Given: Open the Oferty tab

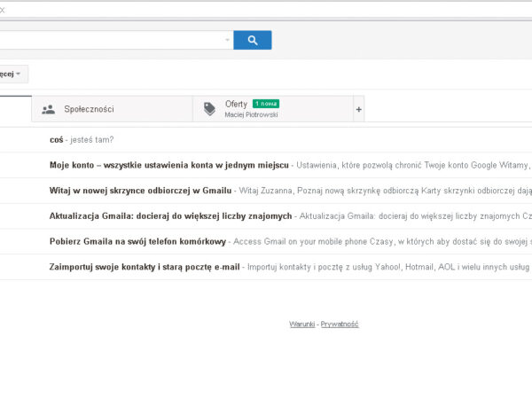Looking at the screenshot, I should point(236,104).
